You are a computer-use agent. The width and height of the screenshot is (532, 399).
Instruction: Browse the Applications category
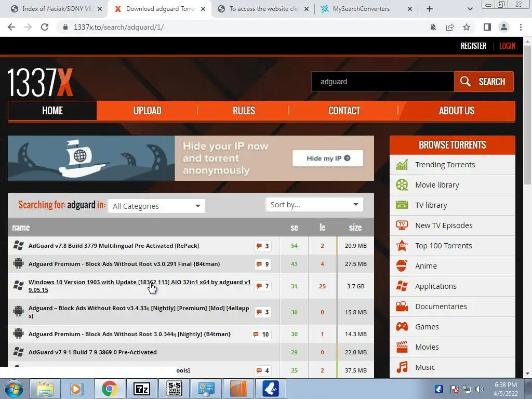pyautogui.click(x=436, y=286)
